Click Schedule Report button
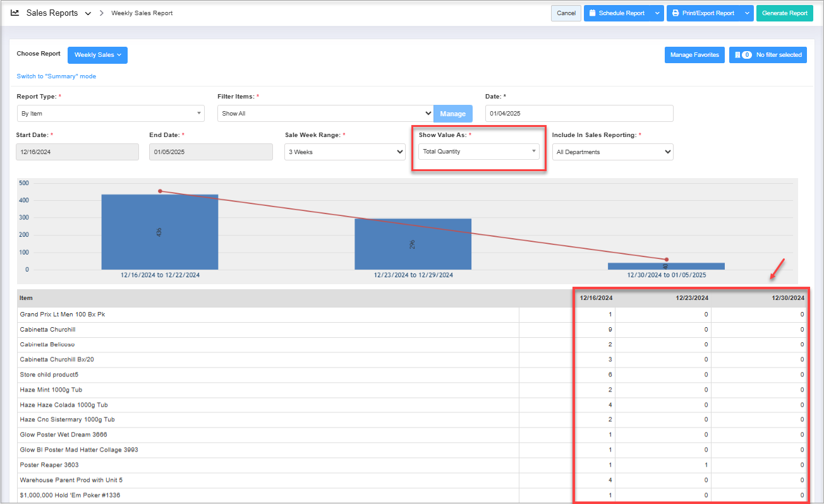The image size is (824, 504). pyautogui.click(x=617, y=13)
